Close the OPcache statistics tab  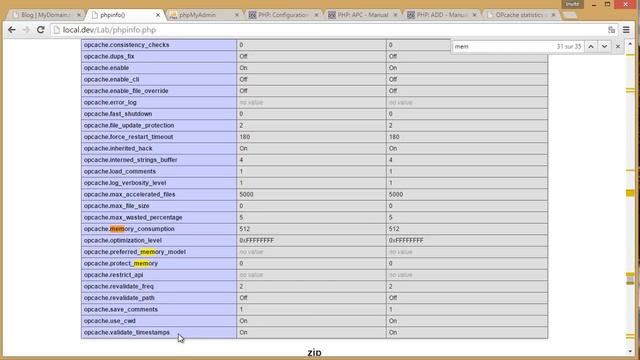click(x=553, y=15)
